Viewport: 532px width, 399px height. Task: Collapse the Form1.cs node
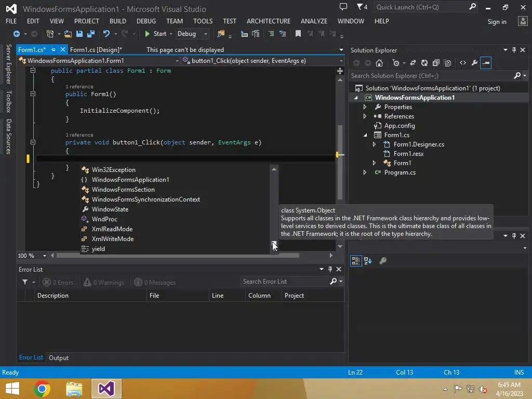pyautogui.click(x=365, y=135)
